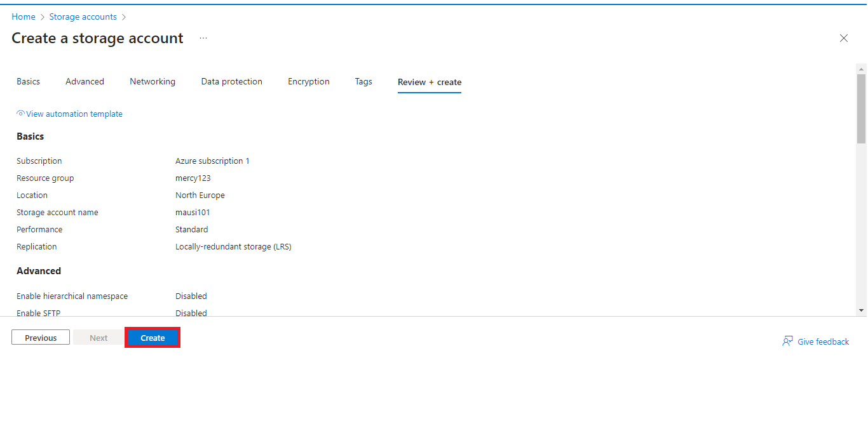Click the Azure subscription 1 value
This screenshot has width=868, height=424.
[212, 161]
